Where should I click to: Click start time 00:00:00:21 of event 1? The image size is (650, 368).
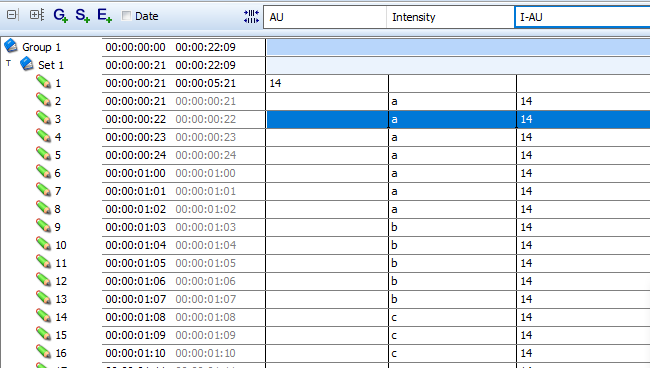point(136,83)
